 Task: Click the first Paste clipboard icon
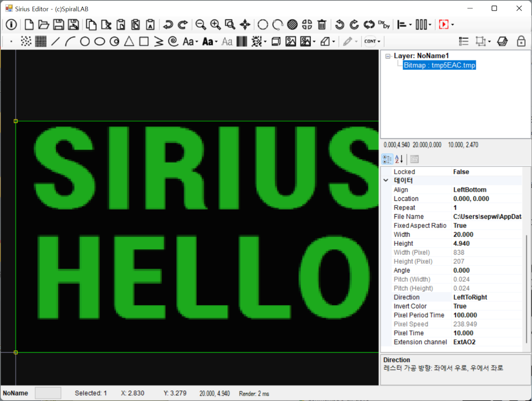[121, 25]
